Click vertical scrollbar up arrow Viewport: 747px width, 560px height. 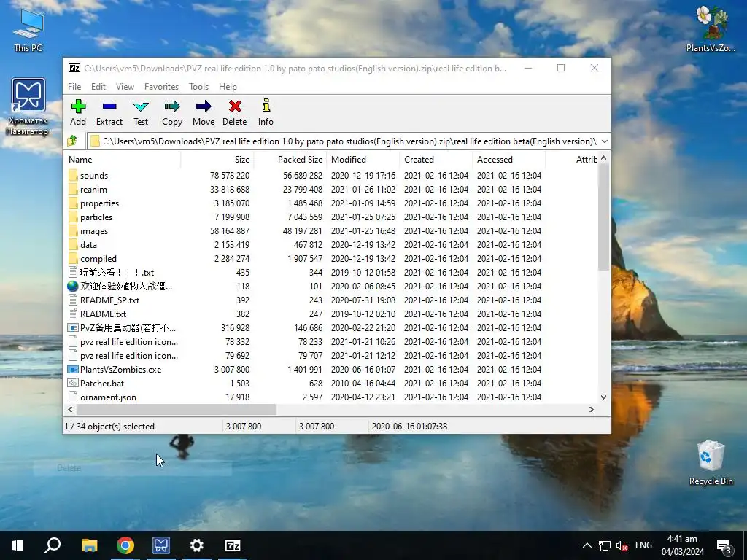(x=603, y=157)
